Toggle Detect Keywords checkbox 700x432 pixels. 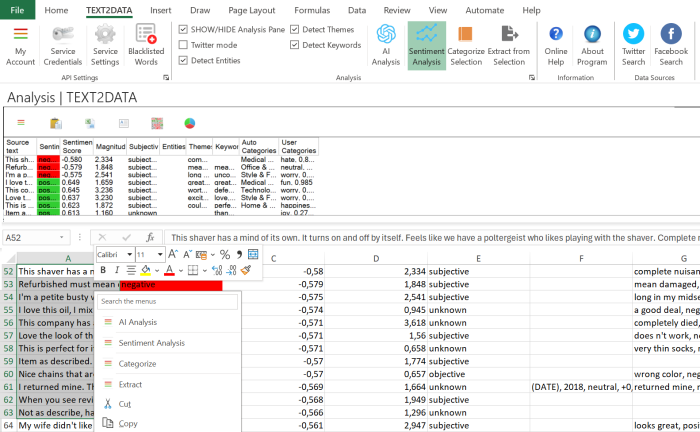click(294, 45)
